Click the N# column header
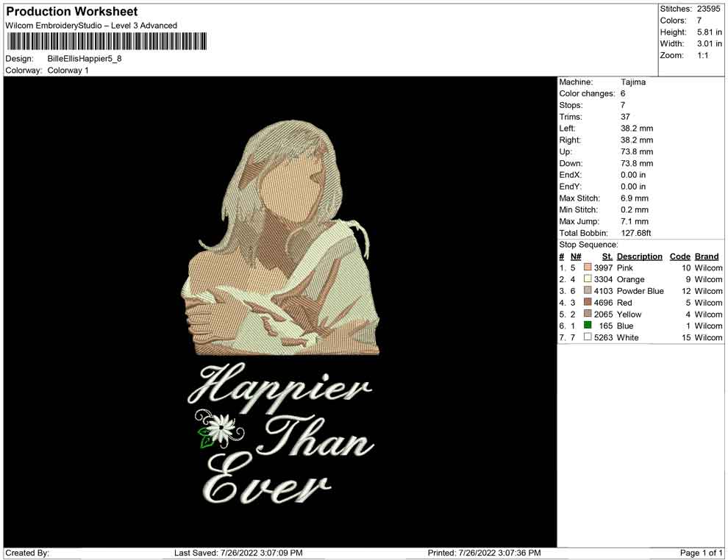 point(576,256)
